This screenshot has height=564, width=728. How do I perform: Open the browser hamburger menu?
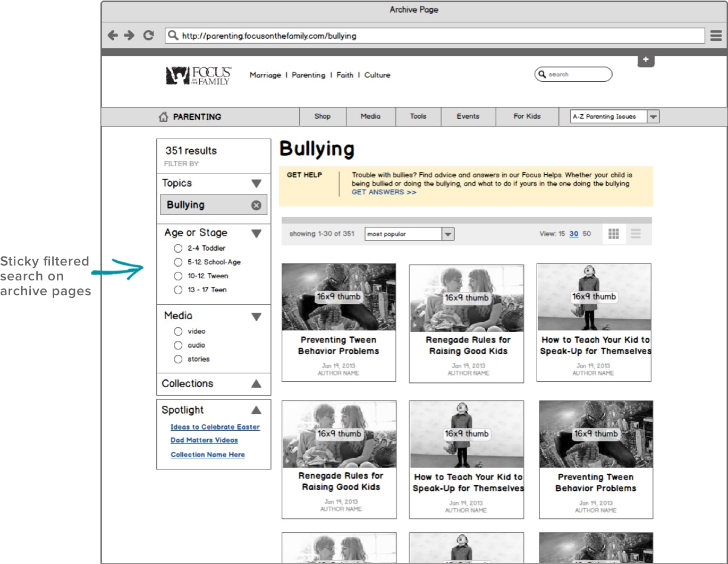(x=716, y=36)
